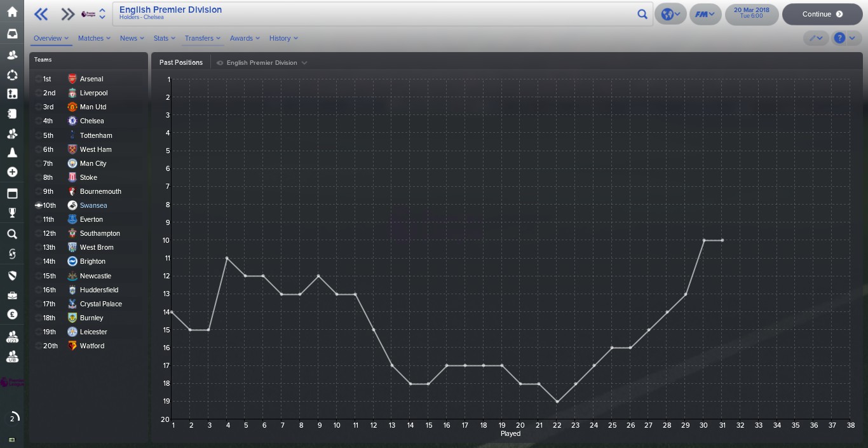
Task: Click the processing indicator showing 2
Action: pyautogui.click(x=12, y=418)
